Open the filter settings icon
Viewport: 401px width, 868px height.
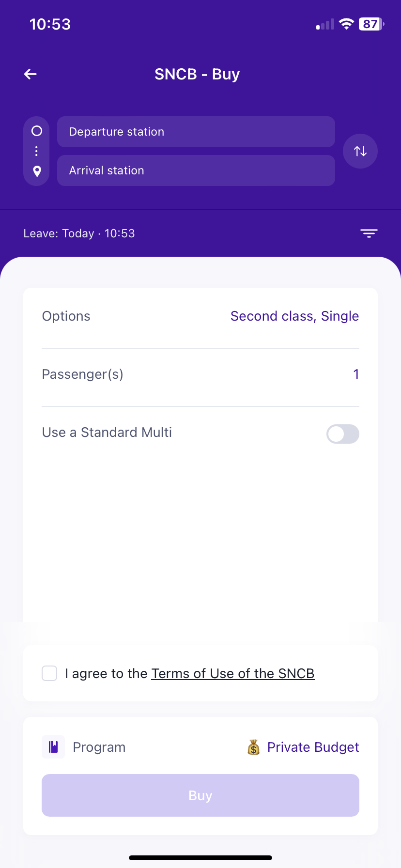pyautogui.click(x=369, y=233)
